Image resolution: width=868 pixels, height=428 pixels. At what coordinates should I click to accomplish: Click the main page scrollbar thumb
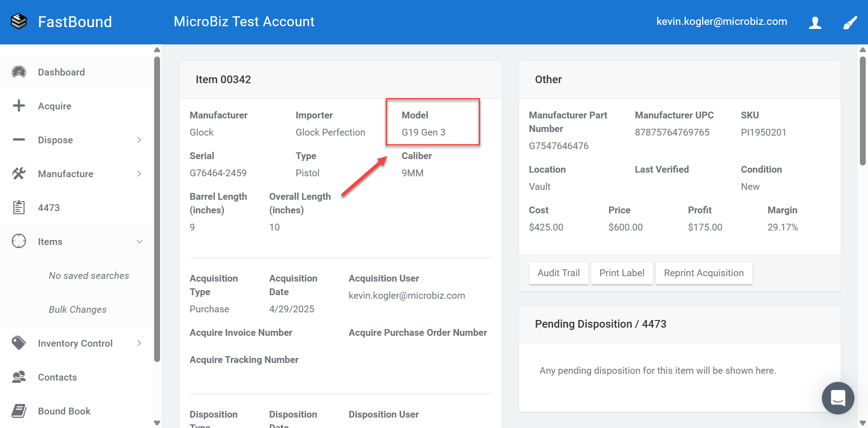point(863,111)
